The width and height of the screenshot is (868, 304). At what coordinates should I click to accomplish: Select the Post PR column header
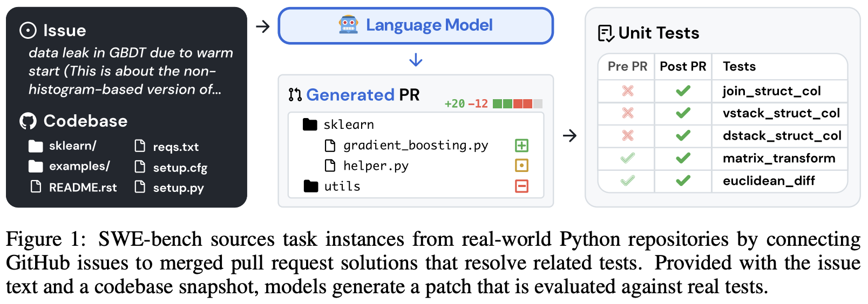683,66
